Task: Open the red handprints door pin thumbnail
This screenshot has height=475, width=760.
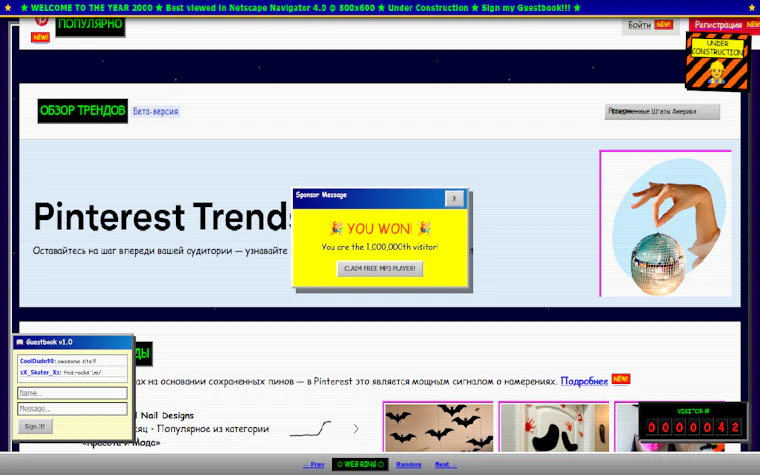Action: 554,427
